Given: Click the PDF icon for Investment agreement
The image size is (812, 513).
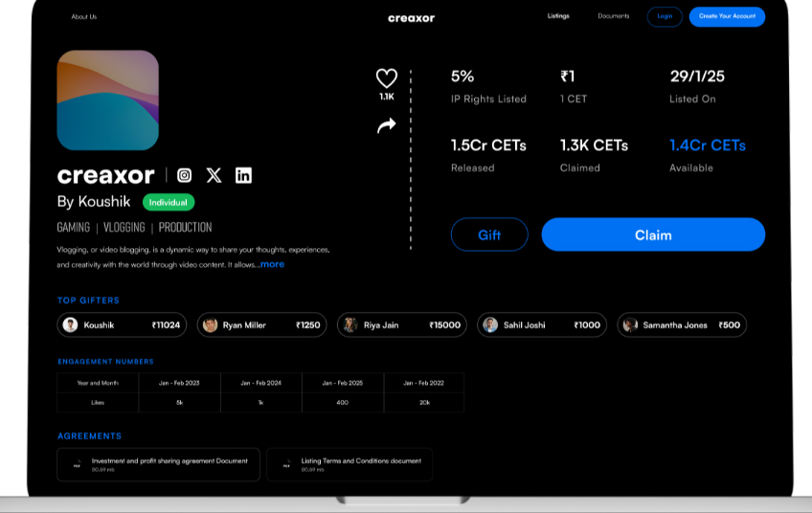Looking at the screenshot, I should click(x=76, y=465).
